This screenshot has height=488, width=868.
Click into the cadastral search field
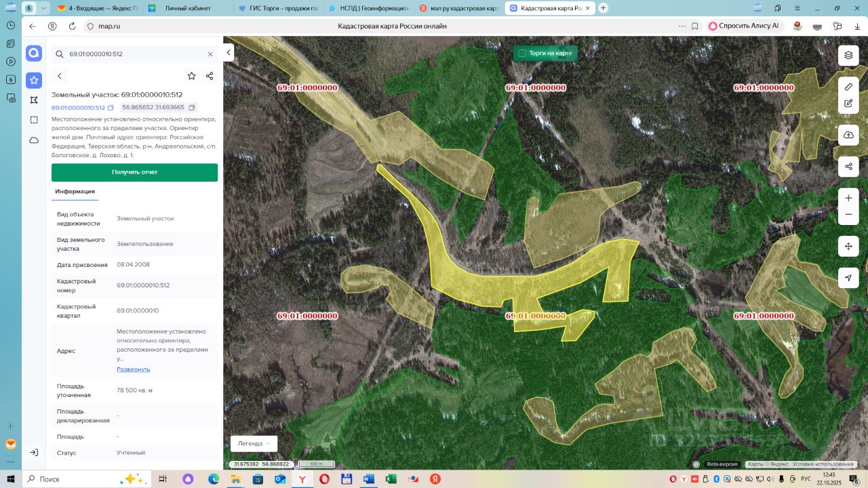(x=134, y=54)
